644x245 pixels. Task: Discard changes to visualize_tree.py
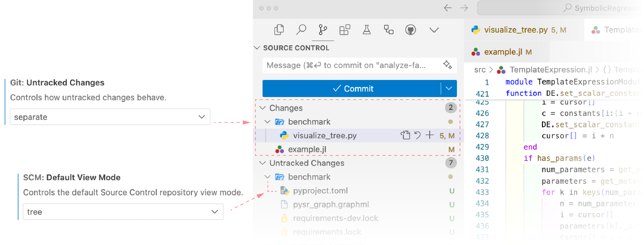(417, 135)
